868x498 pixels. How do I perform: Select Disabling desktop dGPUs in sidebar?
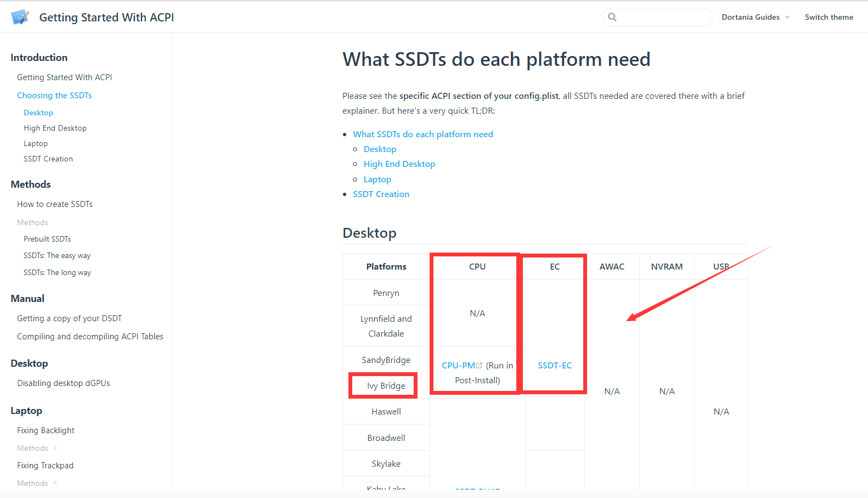63,383
